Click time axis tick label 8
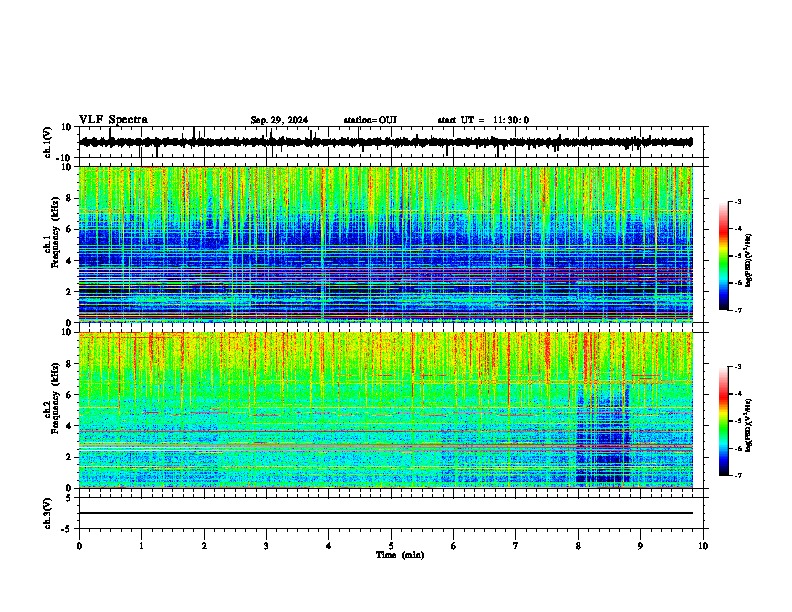Image resolution: width=792 pixels, height=612 pixels. (x=578, y=546)
